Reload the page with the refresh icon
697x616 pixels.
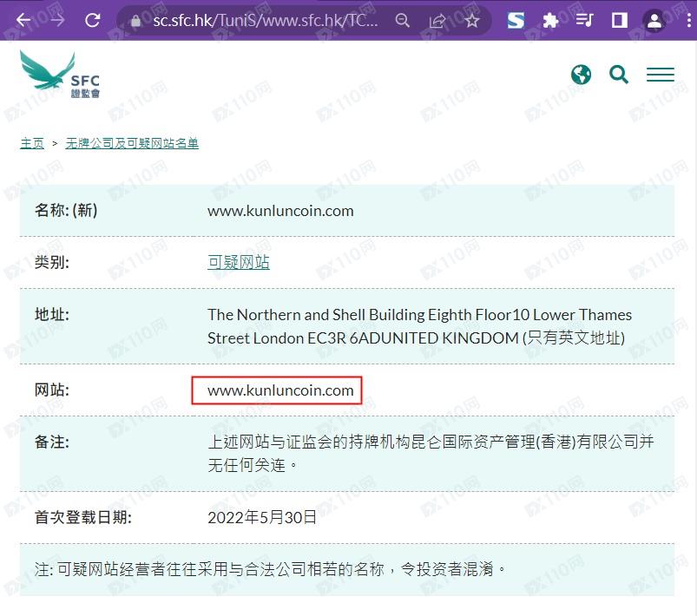(93, 20)
